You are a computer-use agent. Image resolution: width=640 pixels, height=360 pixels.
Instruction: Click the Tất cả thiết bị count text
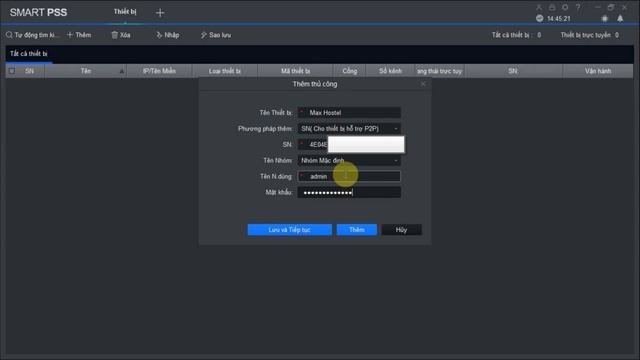[516, 35]
